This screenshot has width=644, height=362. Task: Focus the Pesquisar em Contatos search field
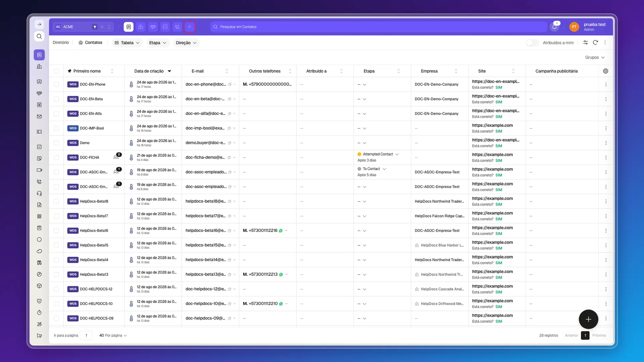[379, 27]
